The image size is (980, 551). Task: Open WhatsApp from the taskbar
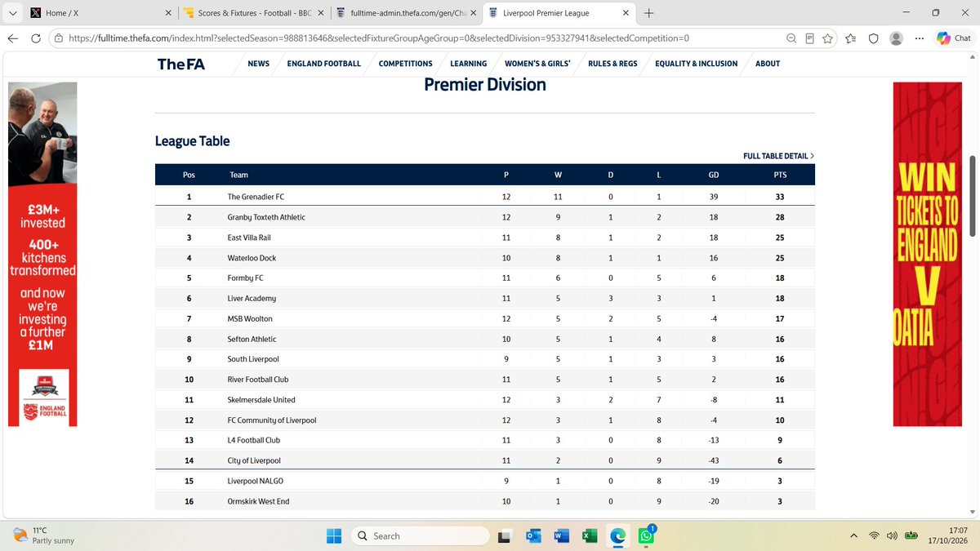pos(647,535)
